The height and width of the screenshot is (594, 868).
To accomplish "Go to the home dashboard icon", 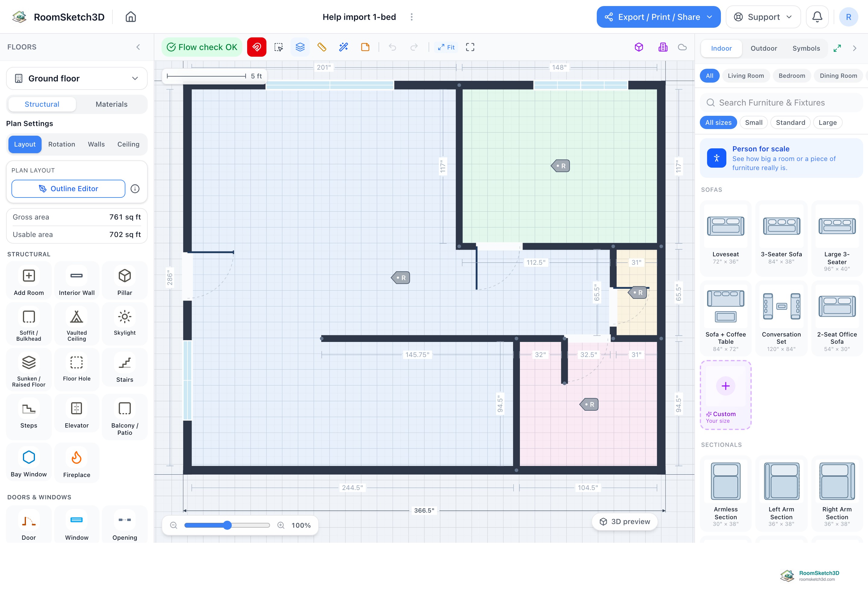I will 130,17.
